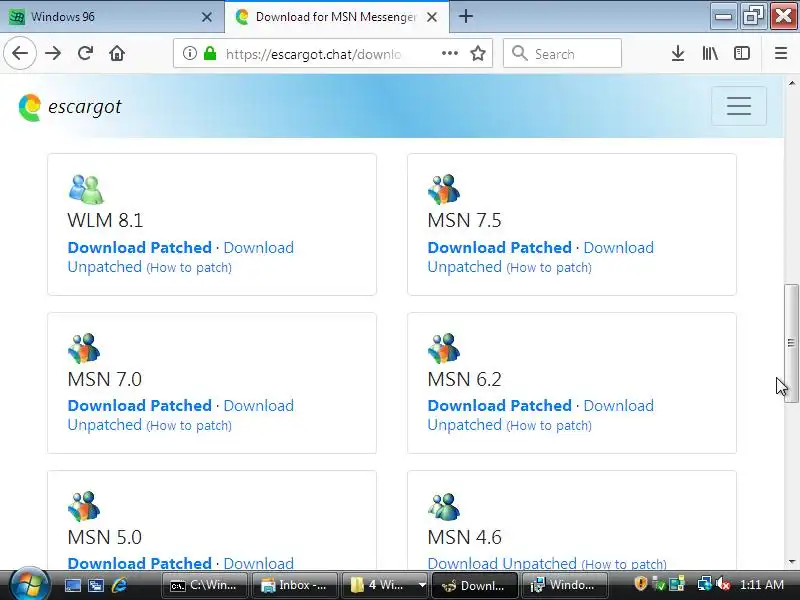Click the WLM 8.1 messenger icon

click(86, 189)
